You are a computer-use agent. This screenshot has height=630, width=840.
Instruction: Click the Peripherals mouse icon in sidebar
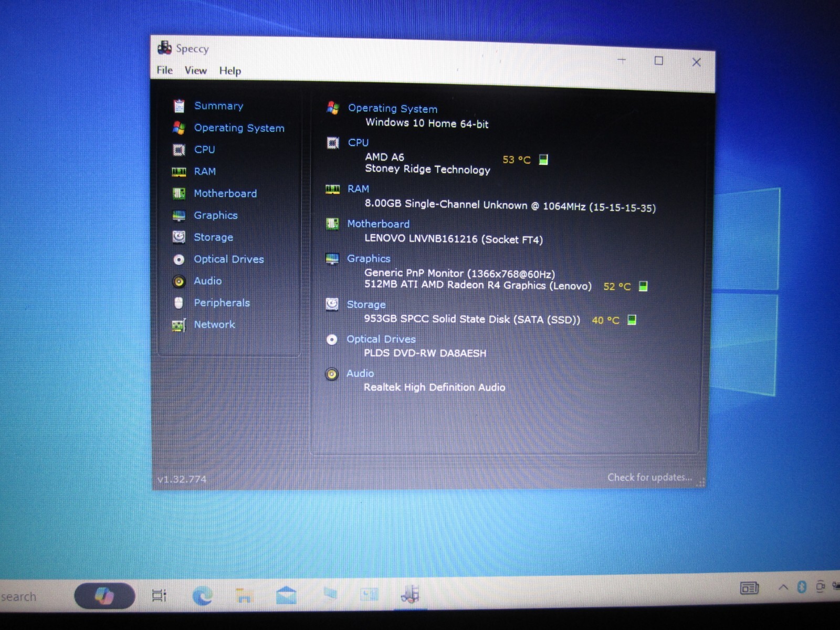(178, 303)
